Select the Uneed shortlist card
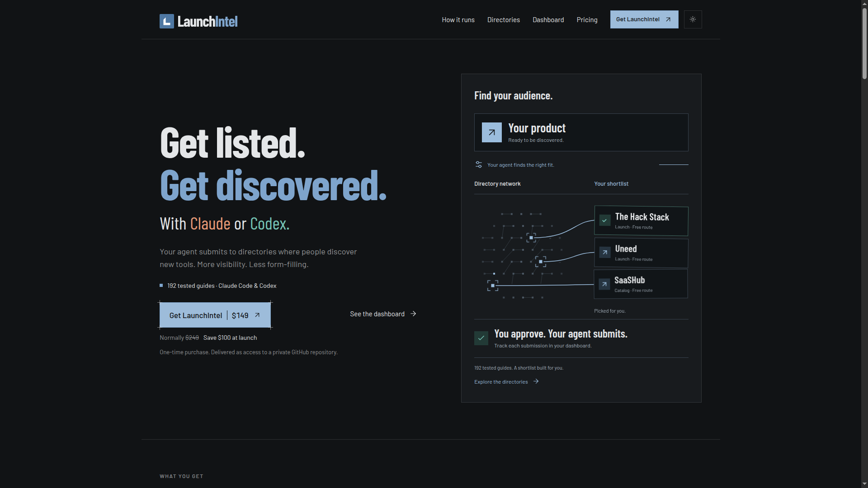The height and width of the screenshot is (488, 868). point(641,253)
